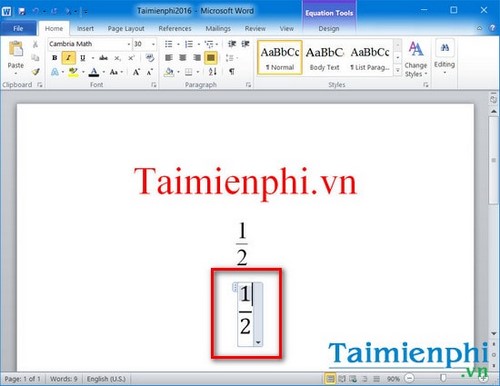Click the Cut scissors icon

[x=35, y=44]
